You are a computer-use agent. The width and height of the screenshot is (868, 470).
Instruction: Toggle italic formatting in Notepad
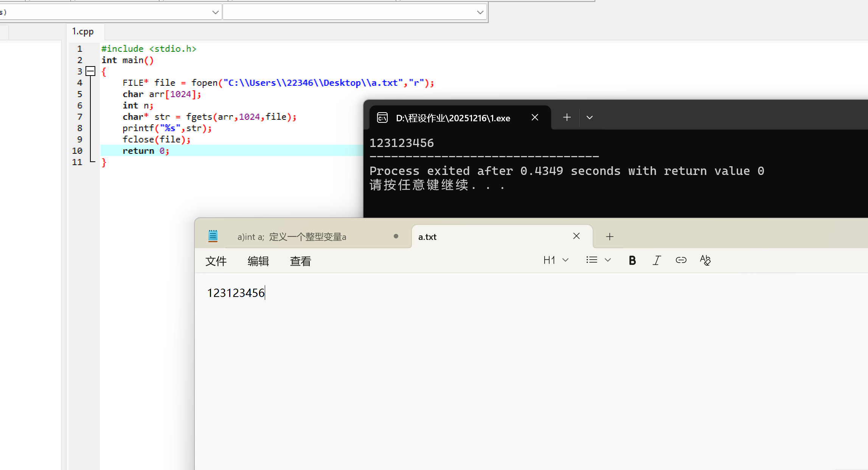pyautogui.click(x=657, y=260)
